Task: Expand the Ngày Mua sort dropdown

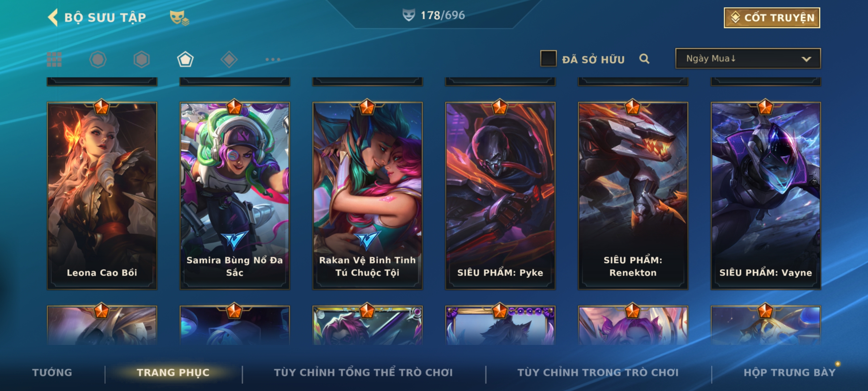Action: (748, 58)
